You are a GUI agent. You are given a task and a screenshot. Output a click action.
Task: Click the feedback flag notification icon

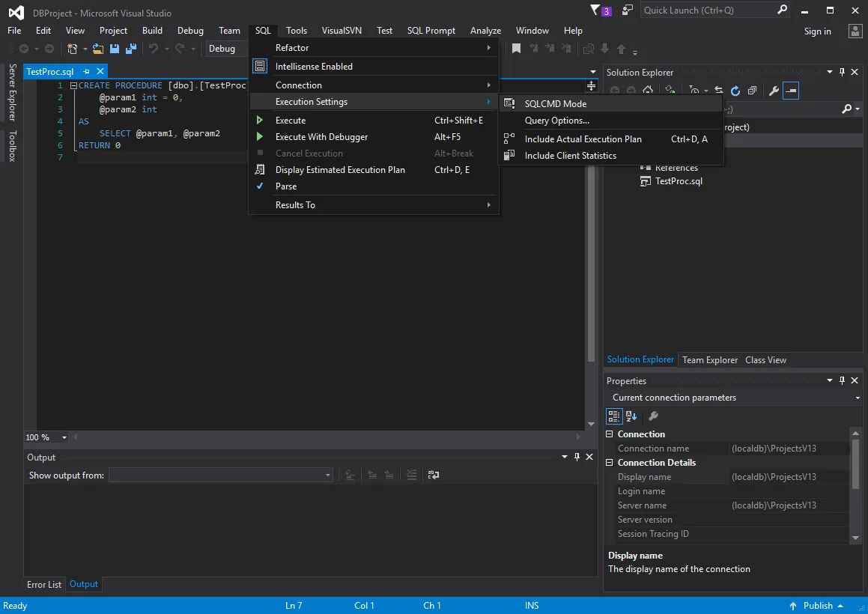coord(596,10)
